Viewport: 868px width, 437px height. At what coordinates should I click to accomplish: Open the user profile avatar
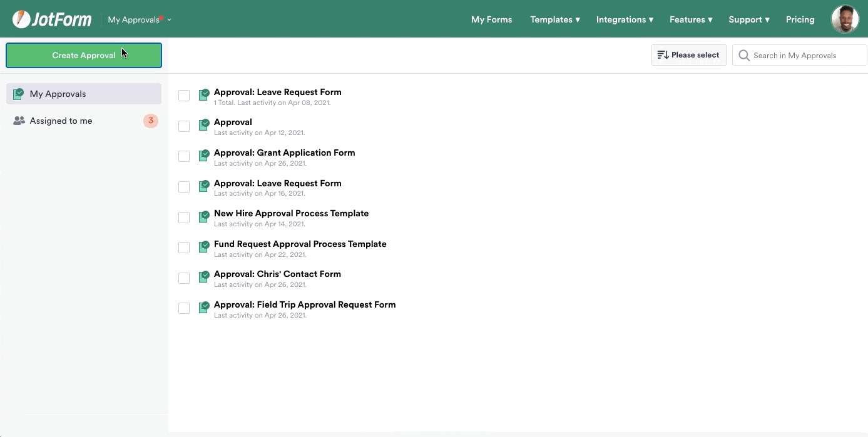[845, 19]
